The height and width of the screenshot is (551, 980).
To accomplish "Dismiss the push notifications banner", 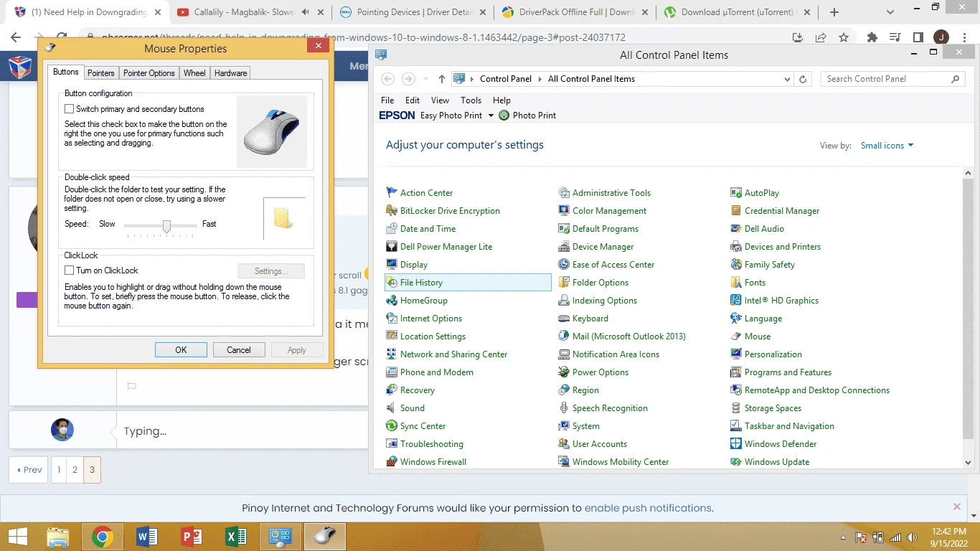I will pyautogui.click(x=957, y=507).
